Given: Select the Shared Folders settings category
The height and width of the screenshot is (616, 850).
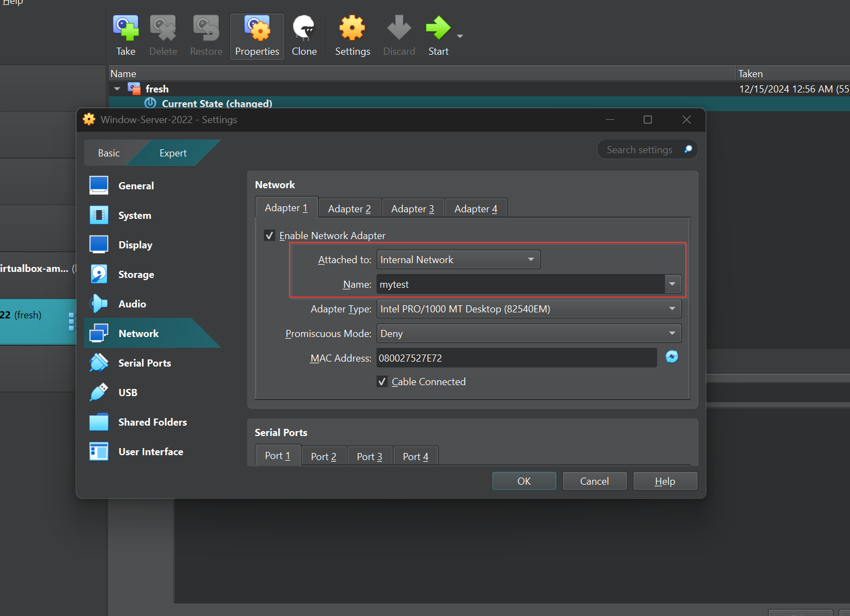Looking at the screenshot, I should [152, 422].
